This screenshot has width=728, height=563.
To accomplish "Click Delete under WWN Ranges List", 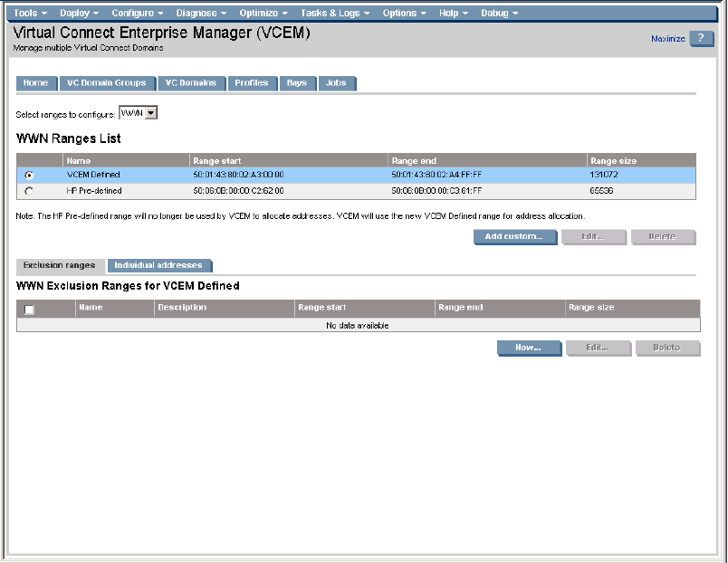I will 663,237.
